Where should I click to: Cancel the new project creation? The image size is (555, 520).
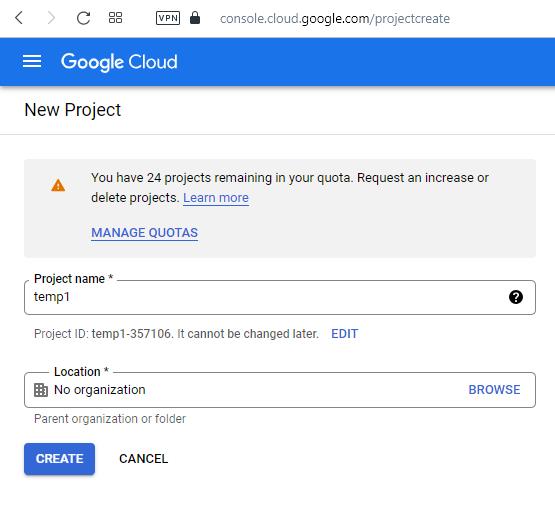coord(143,459)
